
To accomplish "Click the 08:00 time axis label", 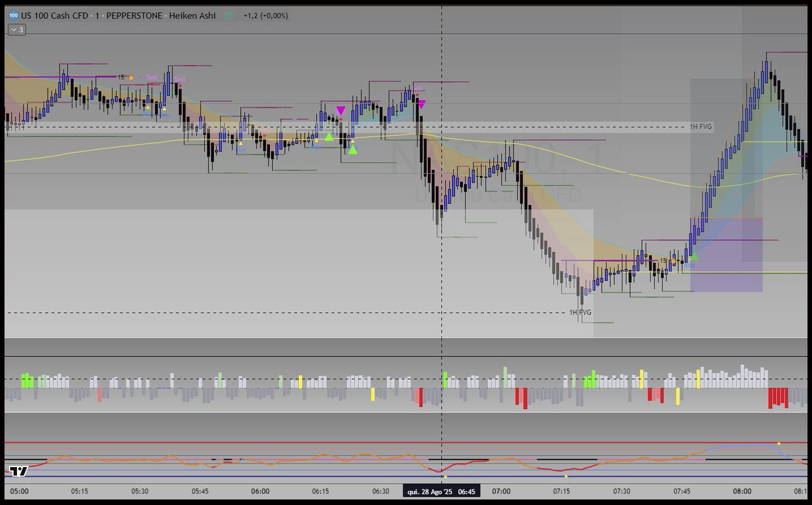I will [742, 491].
